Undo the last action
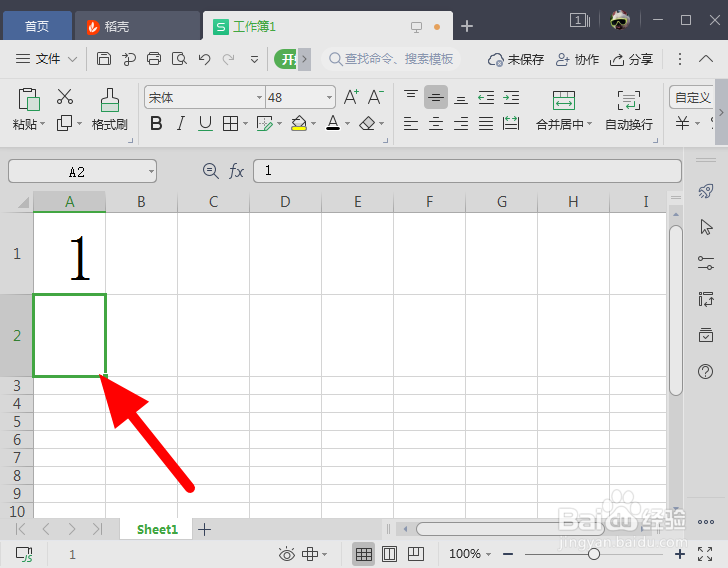The height and width of the screenshot is (568, 728). coord(204,59)
